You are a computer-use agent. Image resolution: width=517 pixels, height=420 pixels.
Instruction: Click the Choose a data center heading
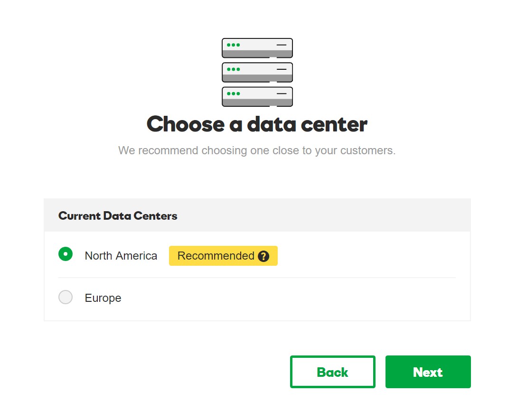tap(257, 124)
